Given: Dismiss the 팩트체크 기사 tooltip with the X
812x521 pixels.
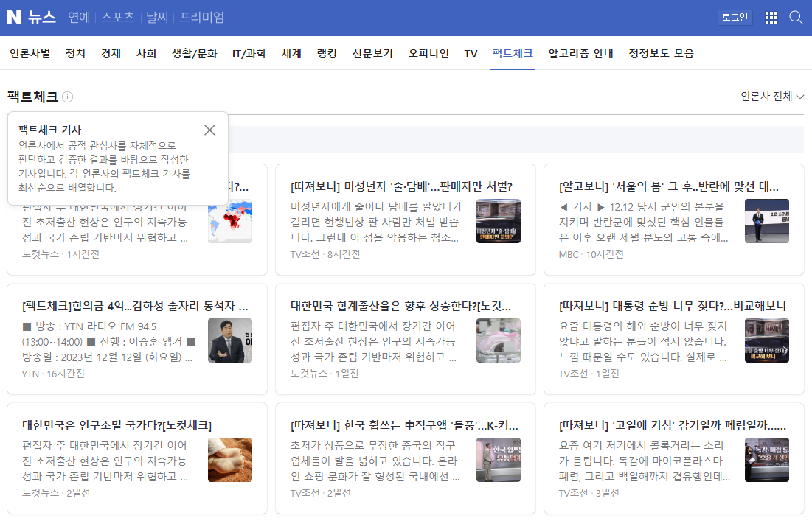Looking at the screenshot, I should 209,130.
